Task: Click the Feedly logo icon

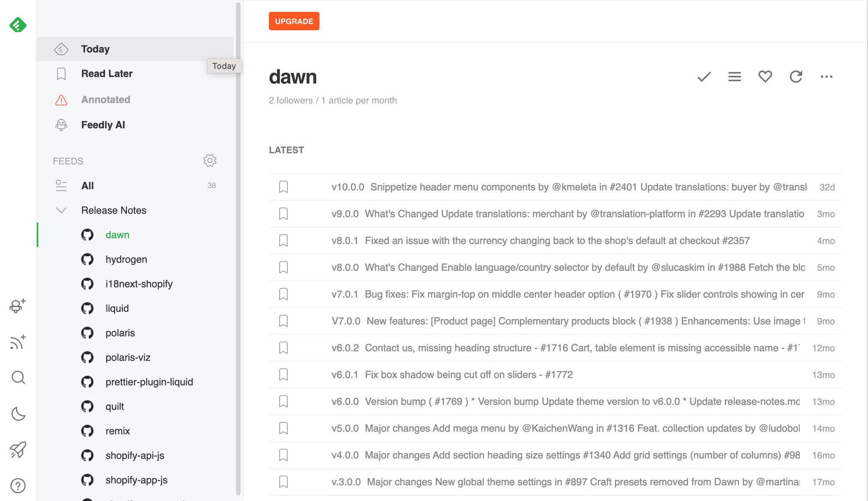Action: point(18,25)
